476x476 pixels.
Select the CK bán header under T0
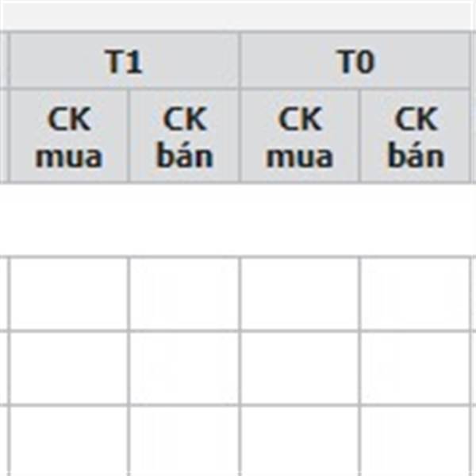click(x=416, y=136)
